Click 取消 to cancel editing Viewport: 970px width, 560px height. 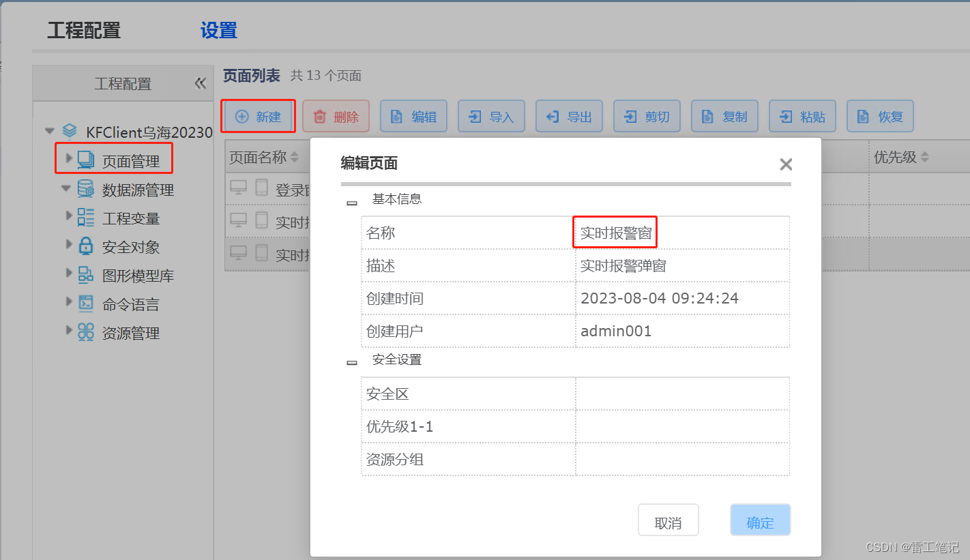pyautogui.click(x=668, y=520)
